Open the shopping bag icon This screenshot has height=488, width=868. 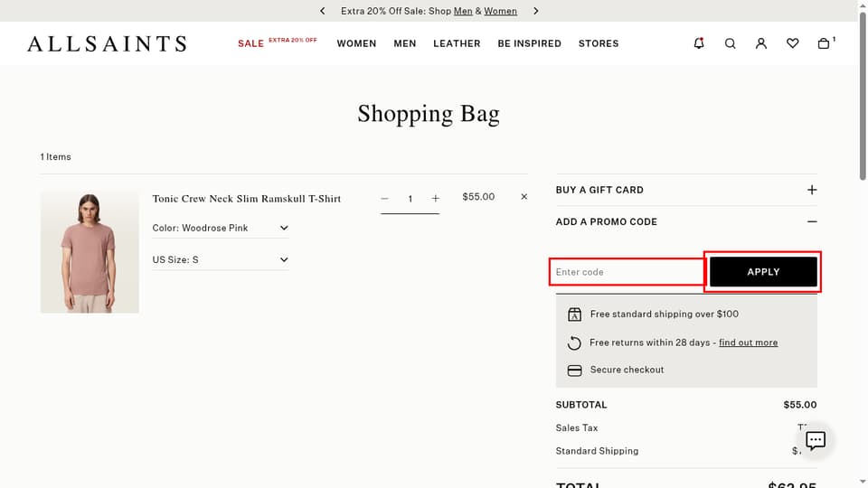(825, 43)
